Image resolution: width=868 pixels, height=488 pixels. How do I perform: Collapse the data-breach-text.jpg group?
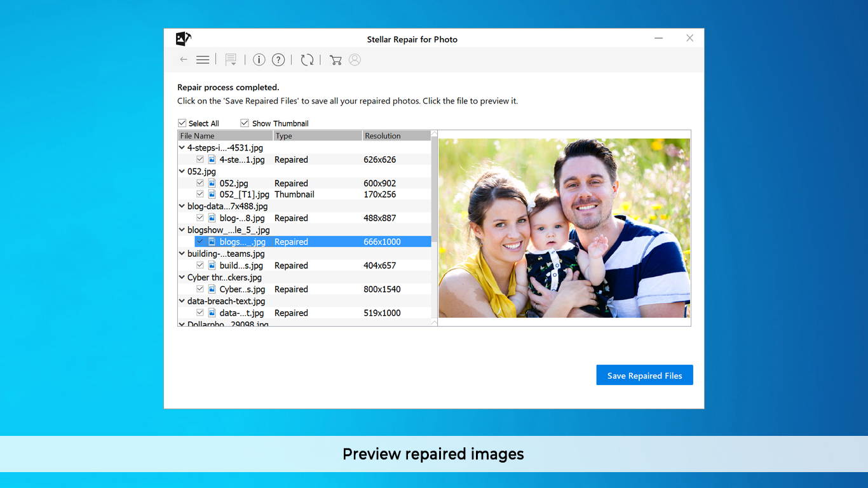(x=182, y=301)
